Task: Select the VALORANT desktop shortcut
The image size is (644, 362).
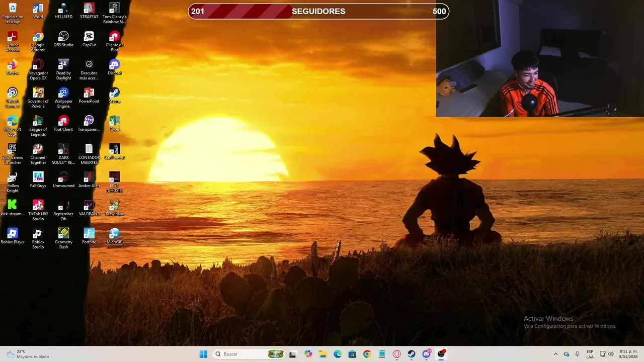Action: click(89, 208)
